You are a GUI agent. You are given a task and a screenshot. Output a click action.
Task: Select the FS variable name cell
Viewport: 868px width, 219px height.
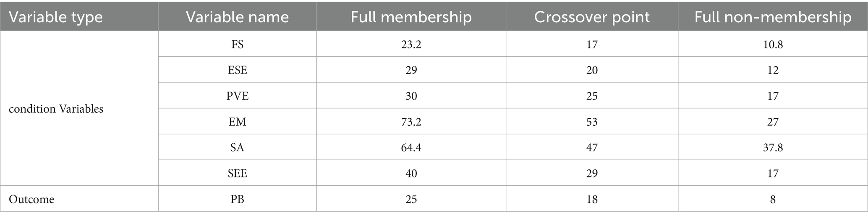[x=237, y=44]
